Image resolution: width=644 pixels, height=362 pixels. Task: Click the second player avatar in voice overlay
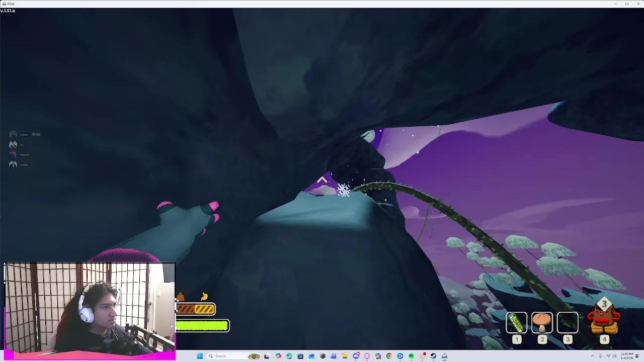13,144
